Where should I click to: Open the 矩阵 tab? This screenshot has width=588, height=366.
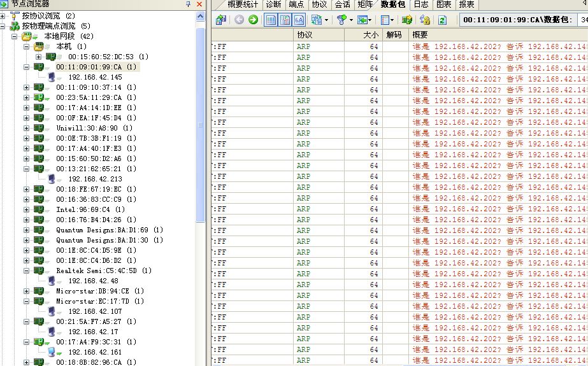tap(366, 4)
